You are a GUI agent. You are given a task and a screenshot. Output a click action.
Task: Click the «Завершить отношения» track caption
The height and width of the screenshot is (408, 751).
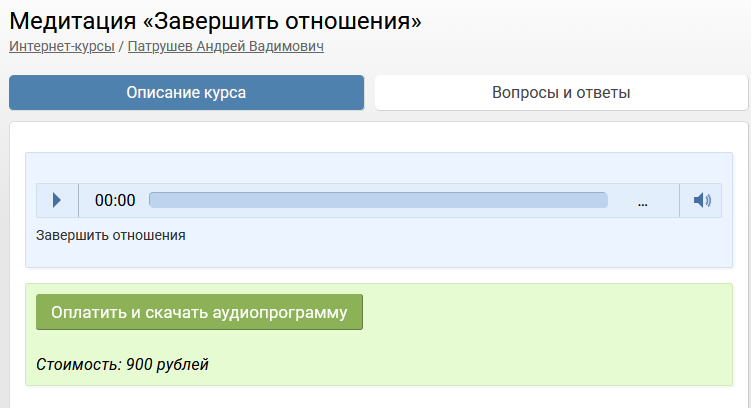coord(111,236)
